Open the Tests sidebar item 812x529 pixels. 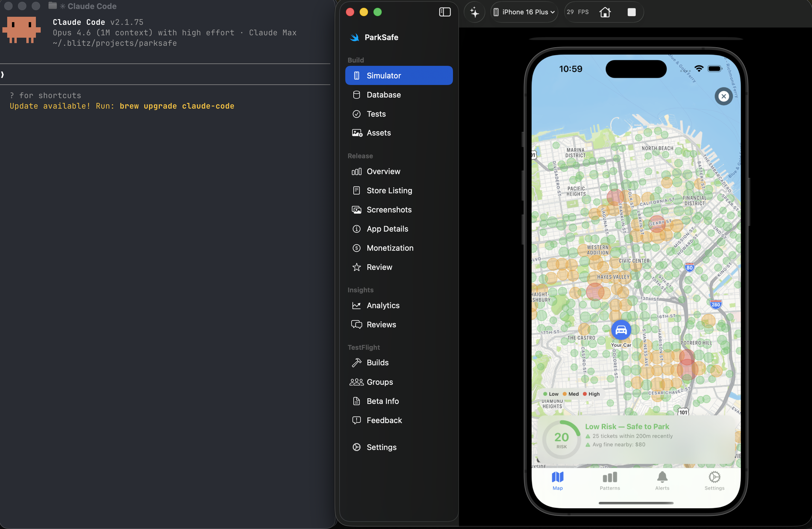point(399,114)
